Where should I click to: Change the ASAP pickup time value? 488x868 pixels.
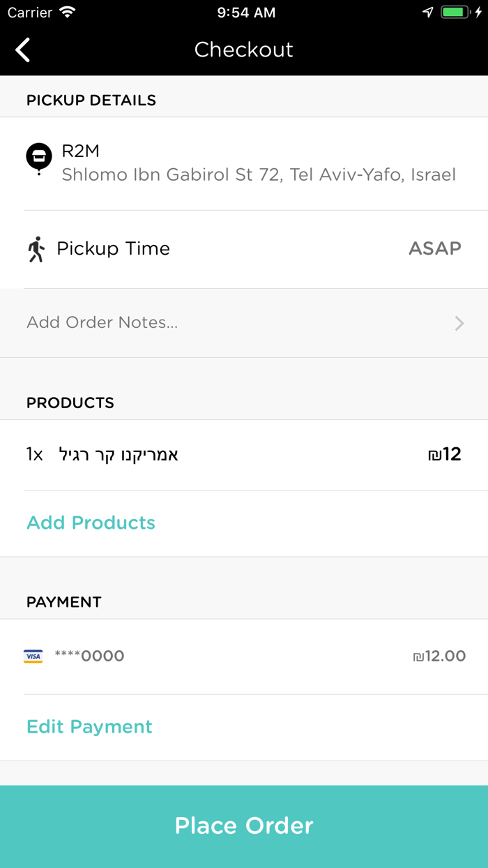tap(434, 248)
